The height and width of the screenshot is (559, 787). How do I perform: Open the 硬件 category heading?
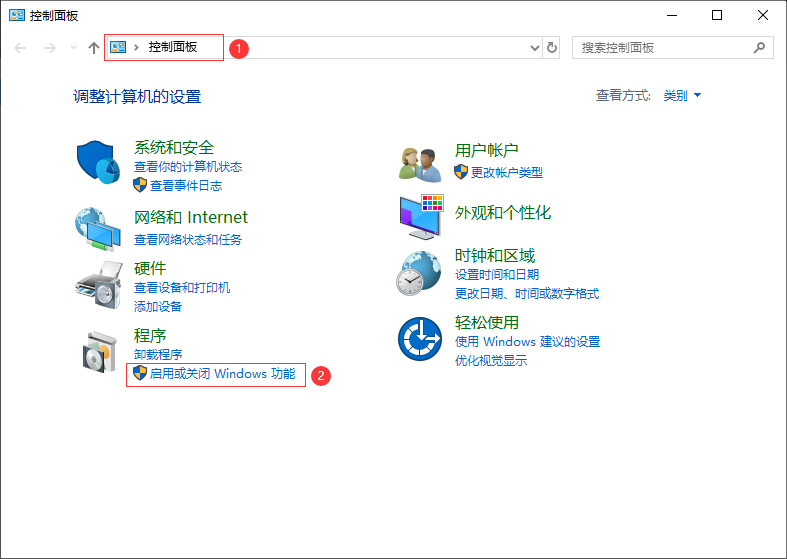click(x=150, y=268)
